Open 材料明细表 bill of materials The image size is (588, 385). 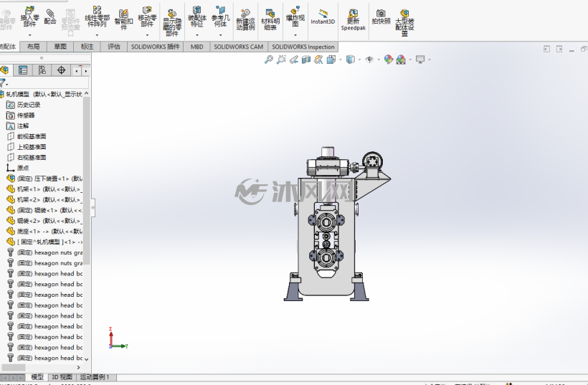coord(270,19)
